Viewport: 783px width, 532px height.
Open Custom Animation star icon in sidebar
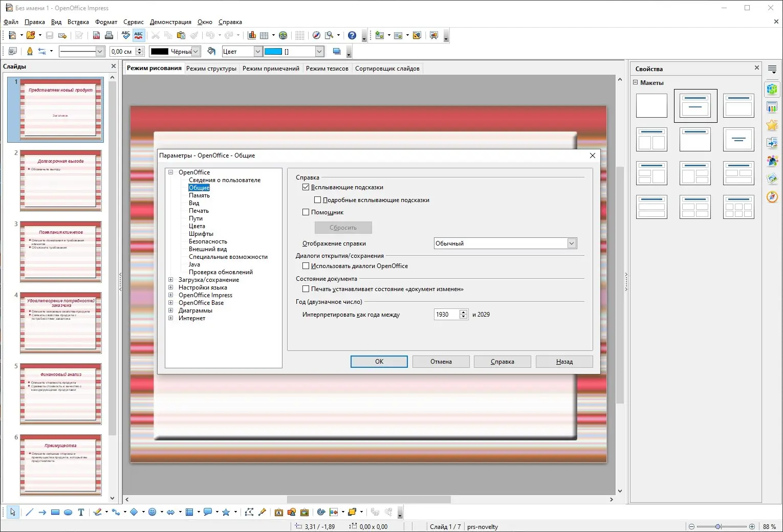tap(772, 125)
